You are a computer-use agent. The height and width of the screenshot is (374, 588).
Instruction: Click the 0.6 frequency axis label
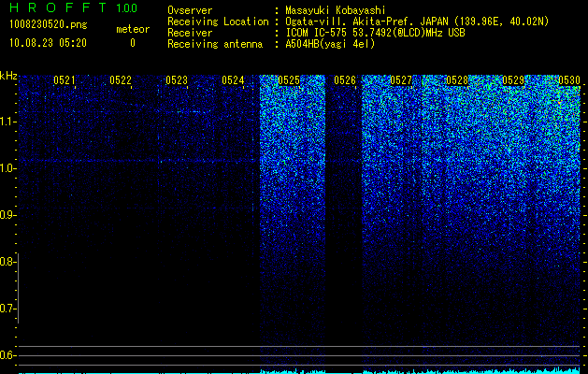[x=7, y=355]
